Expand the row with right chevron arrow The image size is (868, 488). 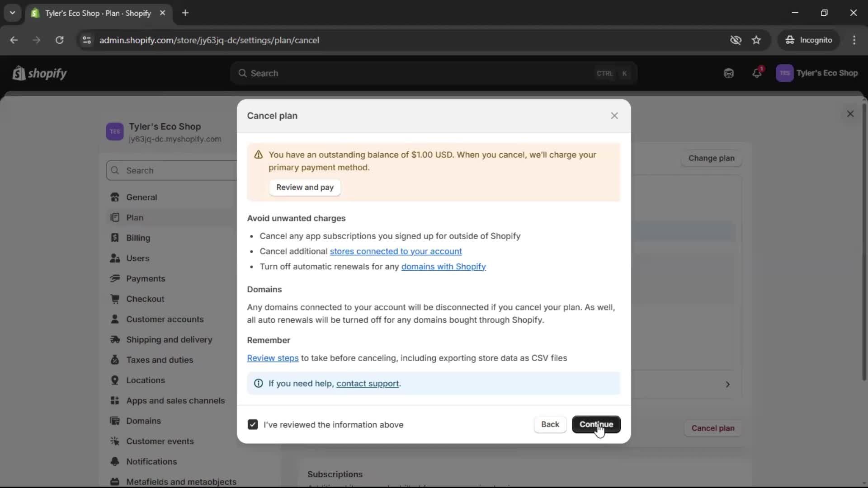[727, 385]
